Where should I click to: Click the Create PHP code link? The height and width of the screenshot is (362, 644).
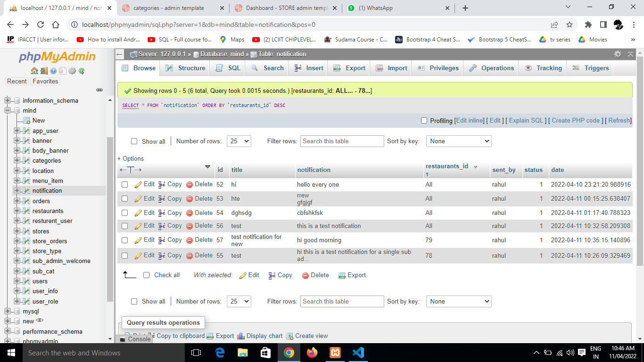coord(576,121)
